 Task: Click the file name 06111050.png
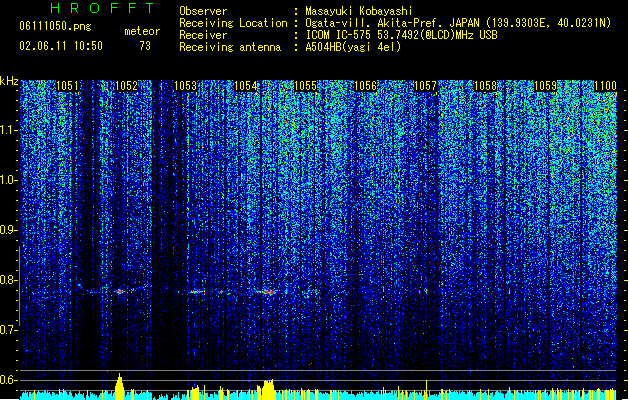coord(55,26)
